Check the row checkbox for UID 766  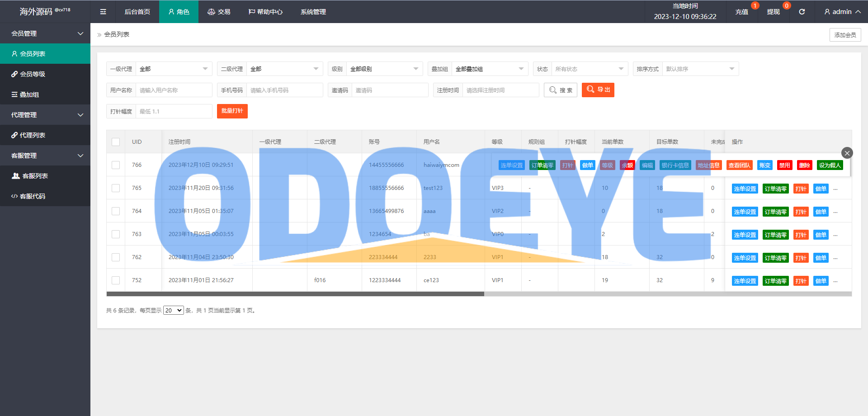[116, 165]
